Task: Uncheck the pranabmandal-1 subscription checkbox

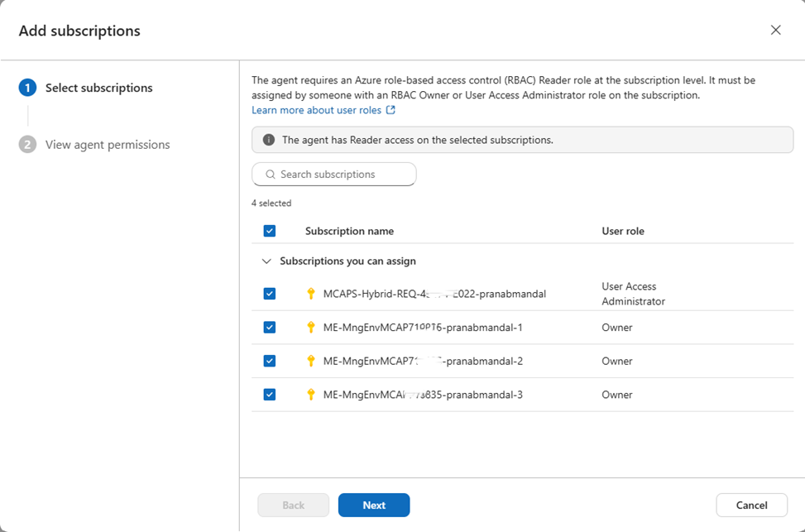Action: click(x=269, y=328)
